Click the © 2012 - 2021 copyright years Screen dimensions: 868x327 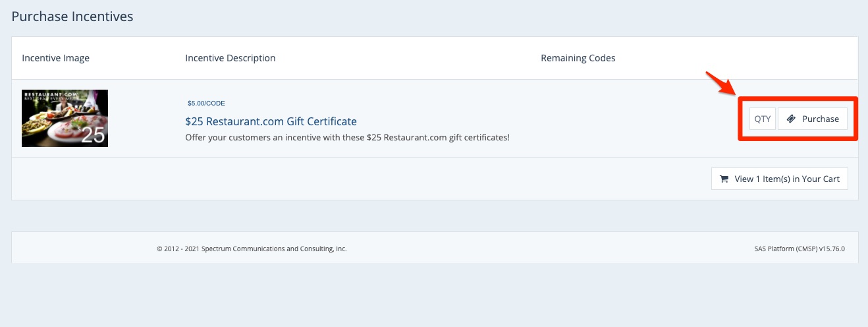tap(178, 249)
